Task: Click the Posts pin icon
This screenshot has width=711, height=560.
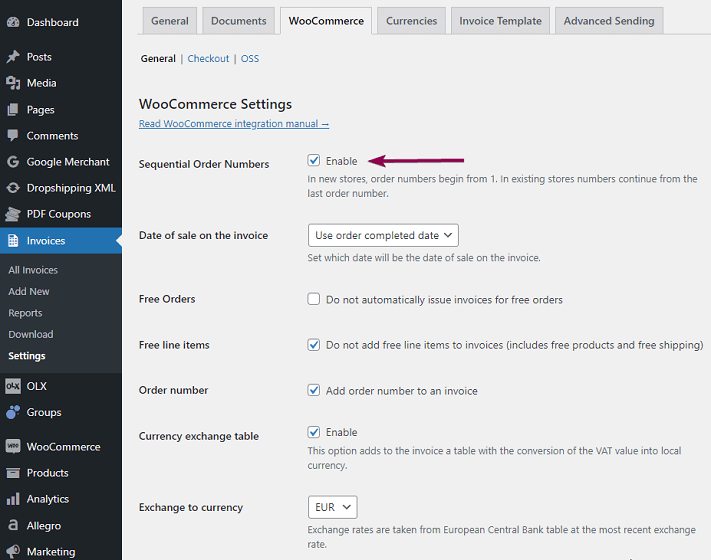Action: tap(13, 57)
